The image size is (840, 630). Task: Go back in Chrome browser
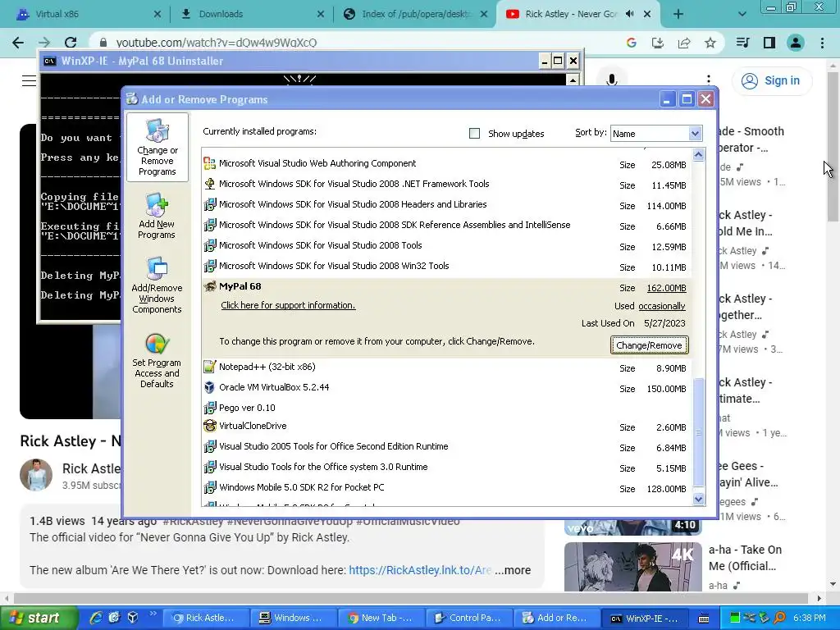point(18,43)
